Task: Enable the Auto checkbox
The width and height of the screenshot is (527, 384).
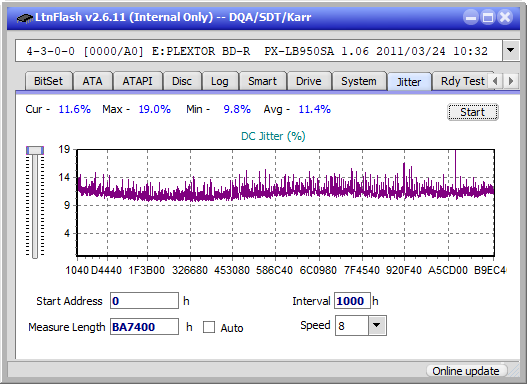Action: pos(209,327)
